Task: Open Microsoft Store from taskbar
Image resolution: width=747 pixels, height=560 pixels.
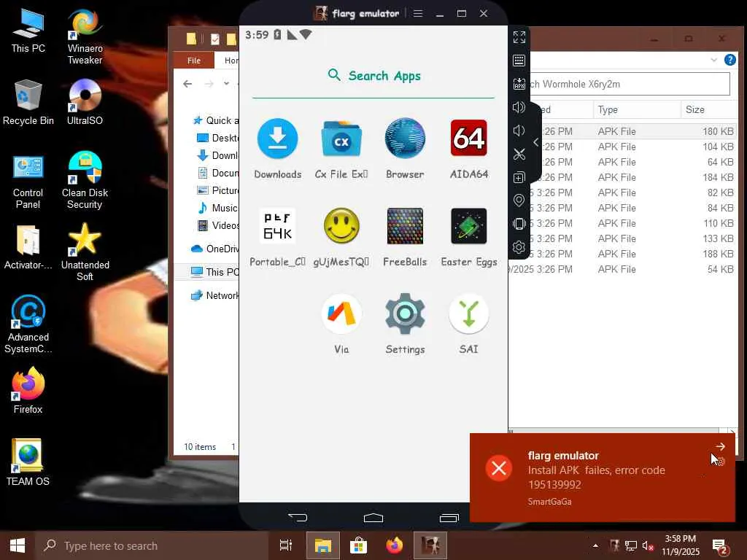Action: pos(358,545)
